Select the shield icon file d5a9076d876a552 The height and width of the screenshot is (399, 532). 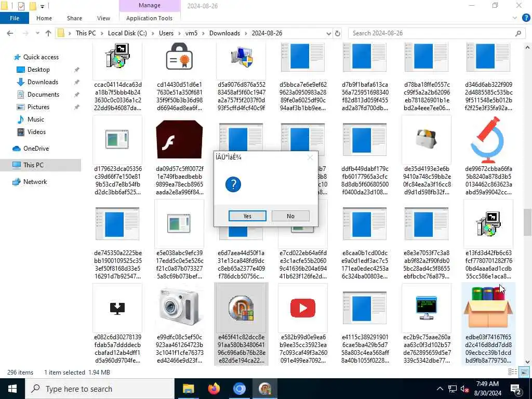241,77
